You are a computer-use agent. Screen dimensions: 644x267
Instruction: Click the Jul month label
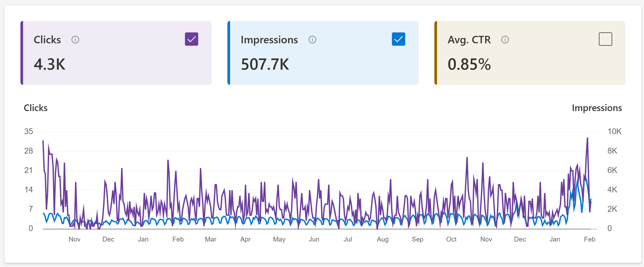point(348,239)
